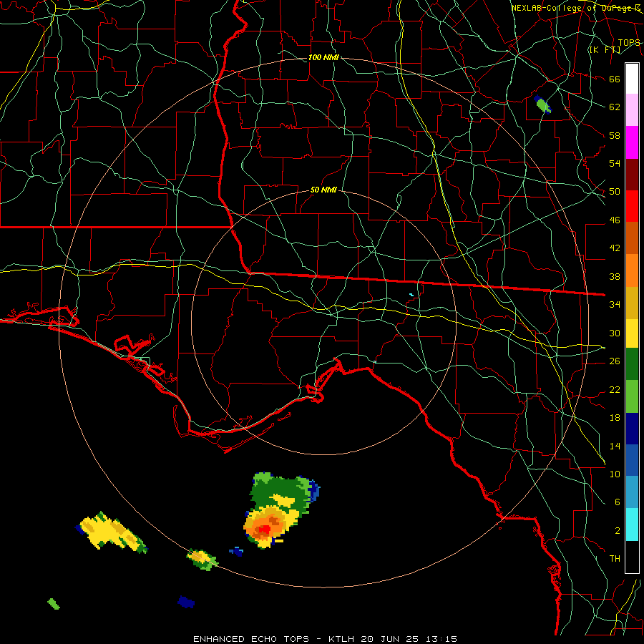Image resolution: width=644 pixels, height=644 pixels.
Task: Click the dark blue echo at bottom center-left
Action: tap(186, 602)
